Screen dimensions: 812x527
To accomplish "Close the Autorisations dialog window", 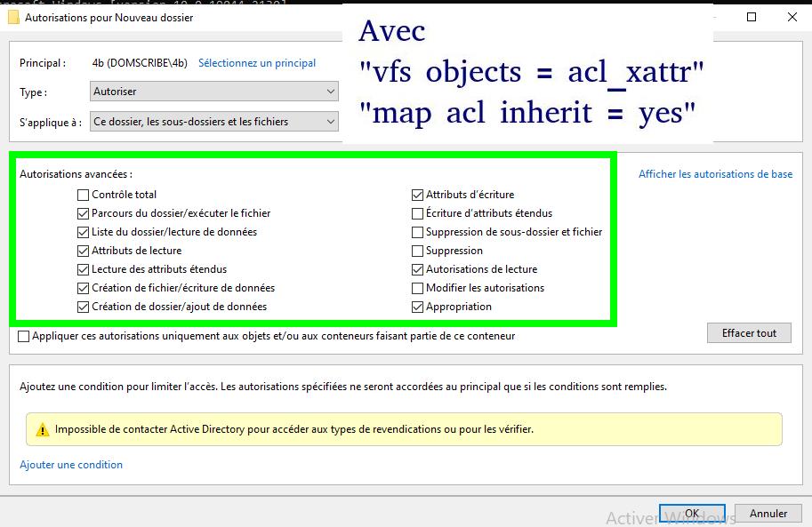I will pos(792,17).
